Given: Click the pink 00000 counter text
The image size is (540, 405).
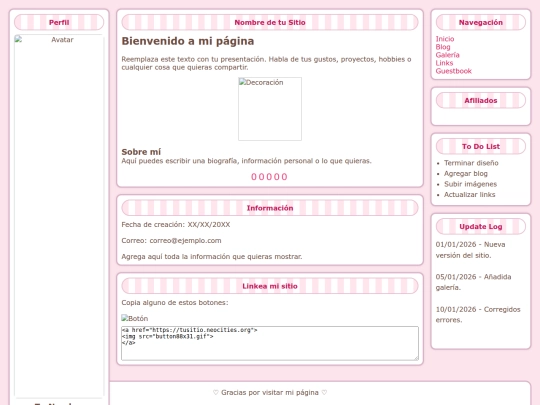Looking at the screenshot, I should coord(269,177).
